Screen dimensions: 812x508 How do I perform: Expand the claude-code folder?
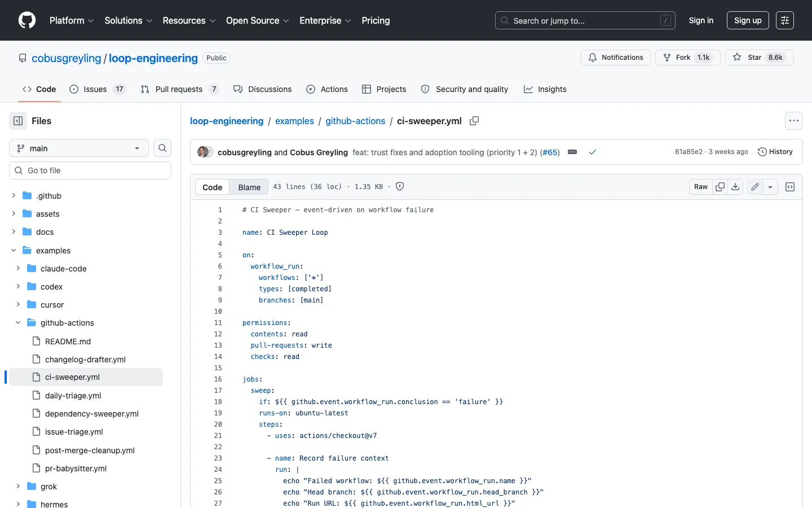[x=18, y=269]
